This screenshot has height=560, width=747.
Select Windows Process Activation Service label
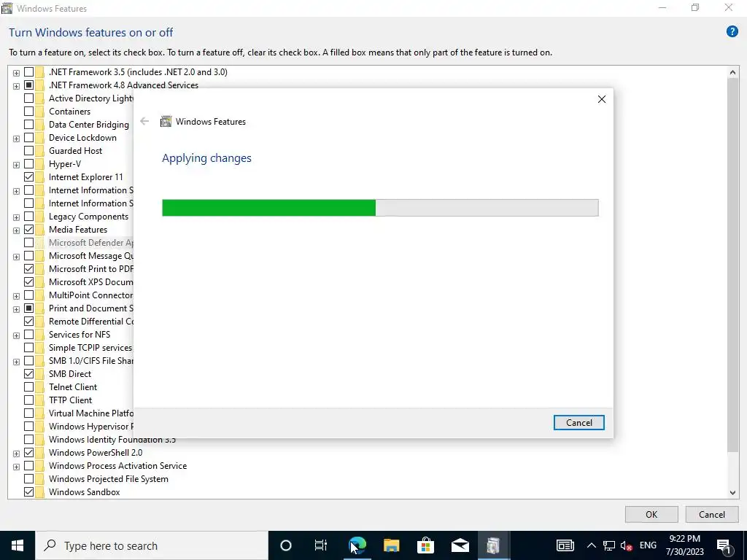(117, 466)
